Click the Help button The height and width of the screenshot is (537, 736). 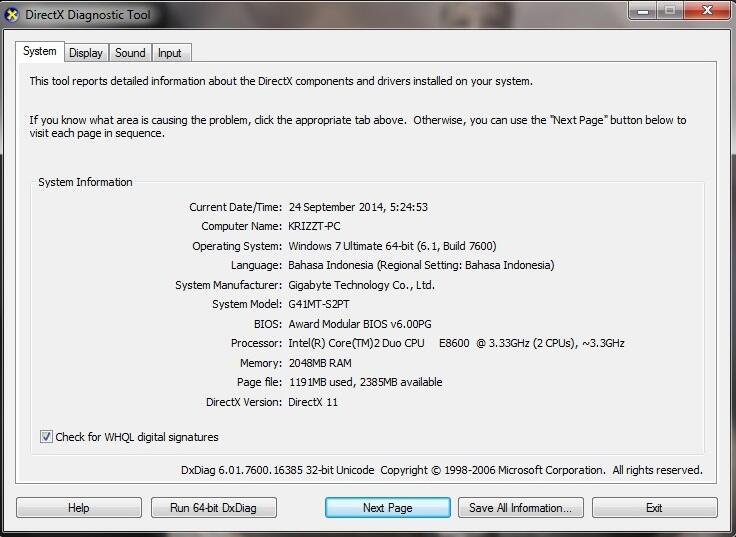(x=79, y=507)
